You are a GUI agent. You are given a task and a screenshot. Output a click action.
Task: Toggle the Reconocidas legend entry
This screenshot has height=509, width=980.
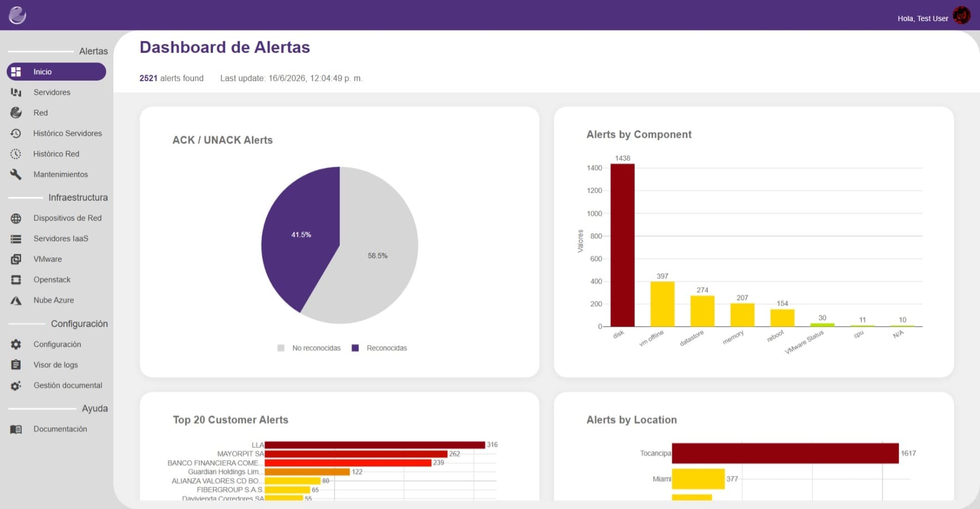point(380,348)
